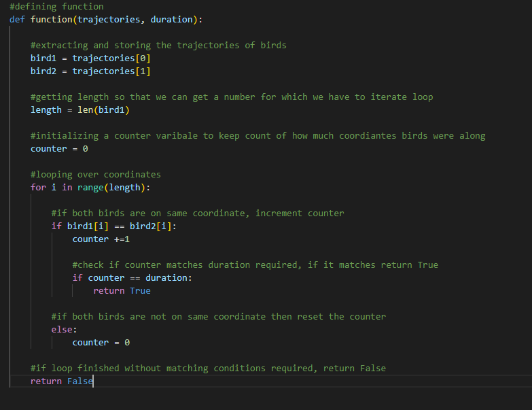The height and width of the screenshot is (410, 532).
Task: Click comment "#if both birds are on same coordinate"
Action: [x=198, y=213]
